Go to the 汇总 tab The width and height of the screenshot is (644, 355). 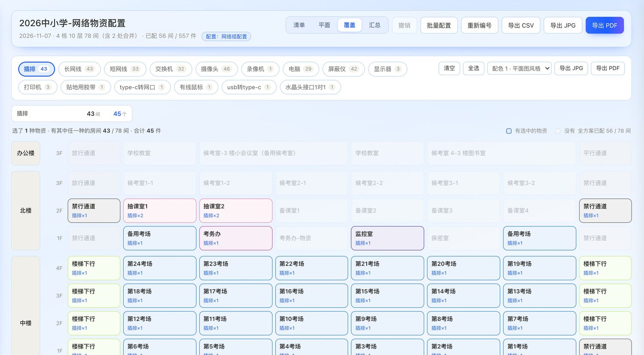[x=375, y=25]
